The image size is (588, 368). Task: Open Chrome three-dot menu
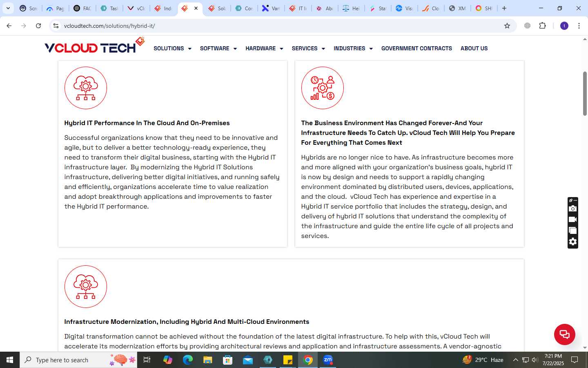tap(579, 26)
